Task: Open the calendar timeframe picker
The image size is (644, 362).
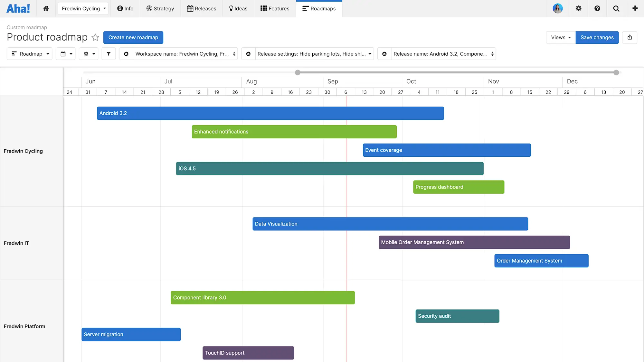Action: tap(65, 54)
